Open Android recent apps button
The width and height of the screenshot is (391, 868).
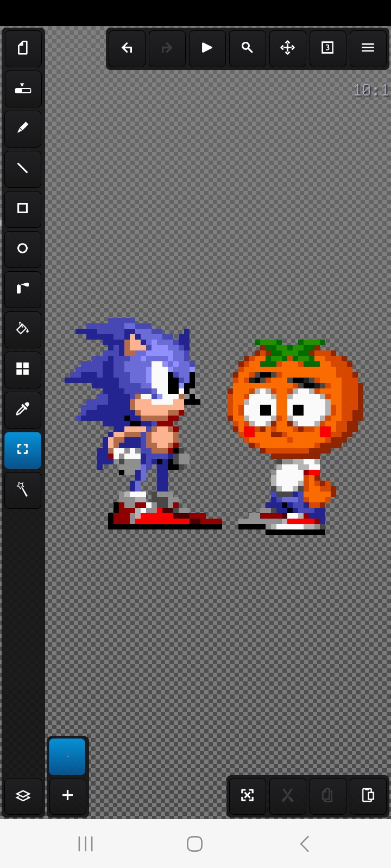click(x=86, y=844)
